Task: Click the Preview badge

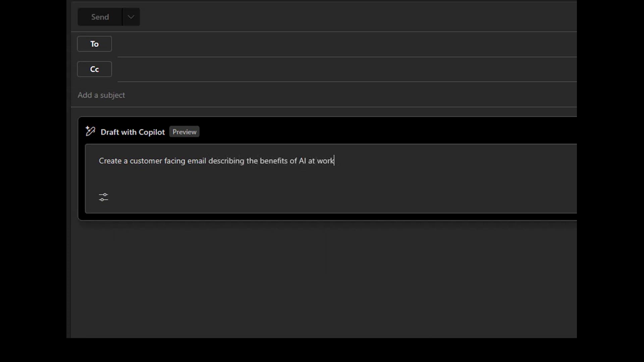Action: pyautogui.click(x=184, y=132)
